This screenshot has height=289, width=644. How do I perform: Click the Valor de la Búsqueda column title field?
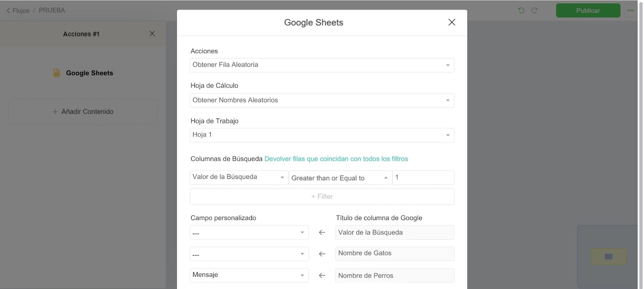(x=395, y=233)
